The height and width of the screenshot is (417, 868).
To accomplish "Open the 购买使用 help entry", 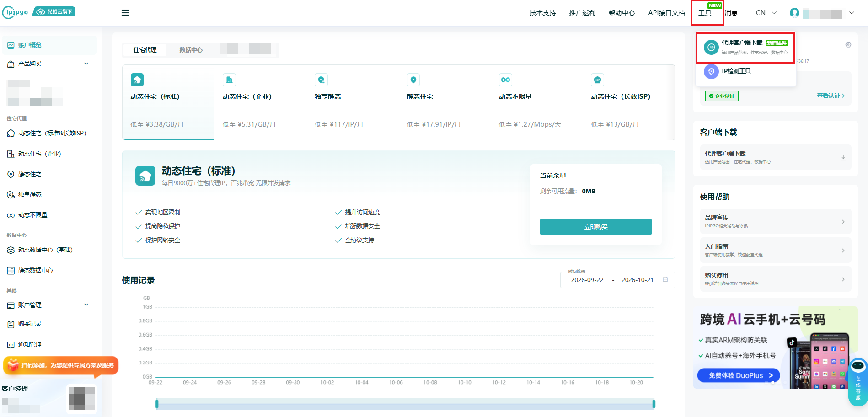I will pos(776,279).
